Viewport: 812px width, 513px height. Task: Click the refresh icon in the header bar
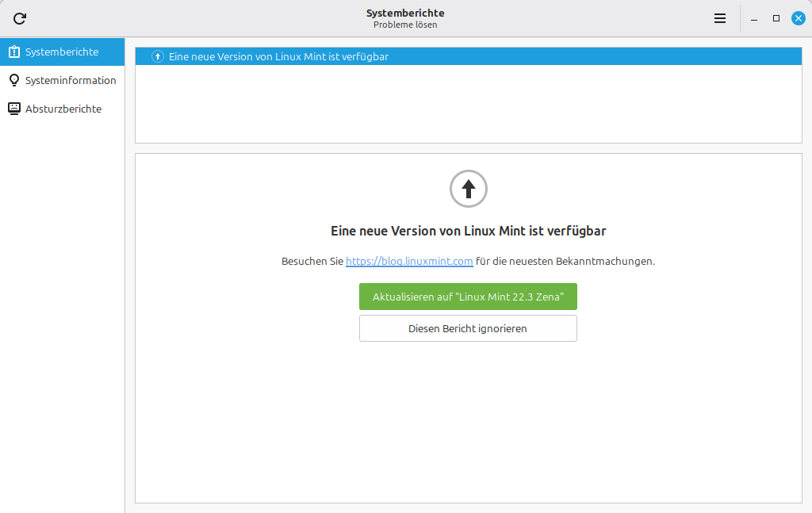[x=20, y=18]
